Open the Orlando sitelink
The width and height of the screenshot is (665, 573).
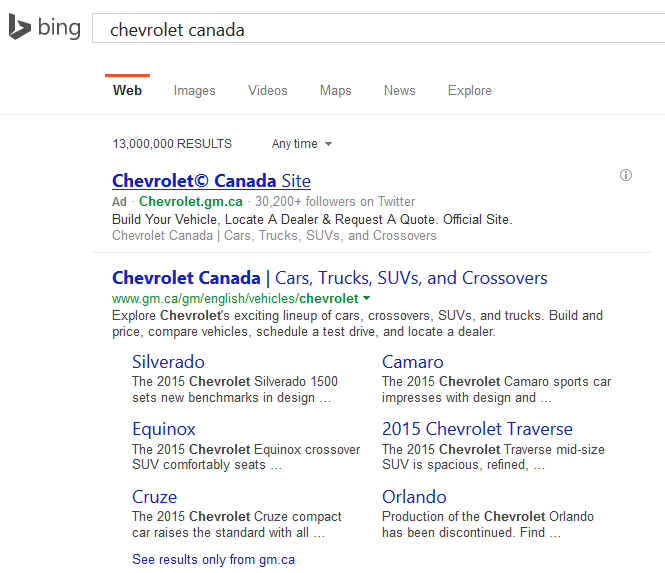pos(414,497)
